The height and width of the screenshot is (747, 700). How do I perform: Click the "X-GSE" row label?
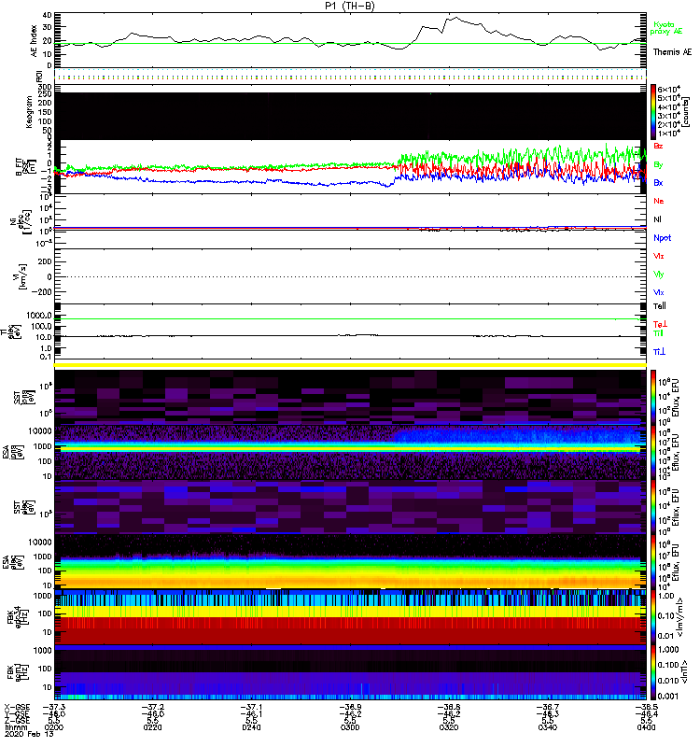click(x=17, y=708)
